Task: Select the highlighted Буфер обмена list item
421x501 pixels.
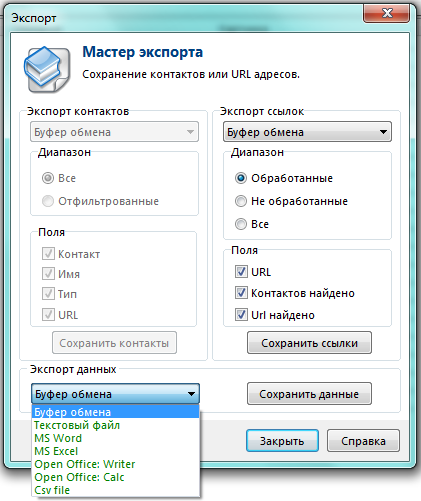Action: click(116, 412)
